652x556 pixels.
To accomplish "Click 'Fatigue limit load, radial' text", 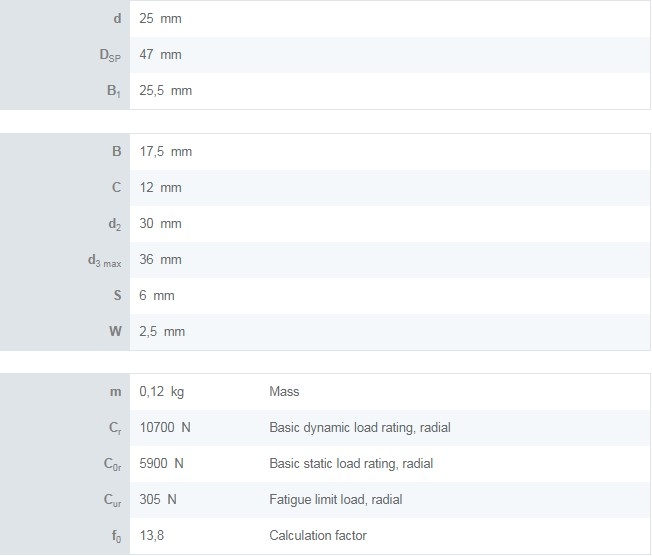I will pyautogui.click(x=336, y=499).
